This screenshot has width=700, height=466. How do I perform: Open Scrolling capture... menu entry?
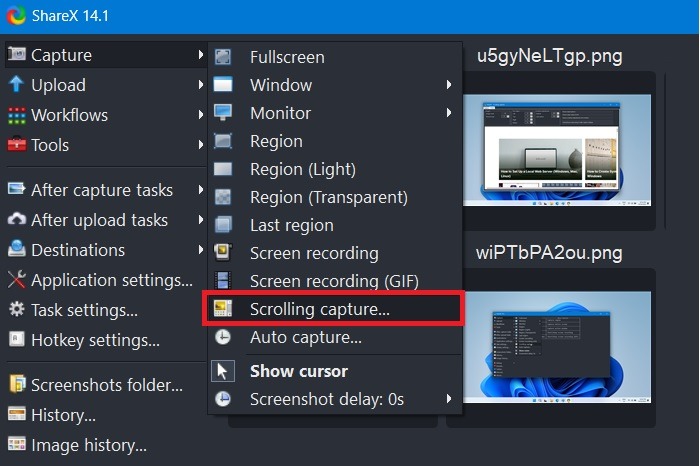[x=333, y=309]
